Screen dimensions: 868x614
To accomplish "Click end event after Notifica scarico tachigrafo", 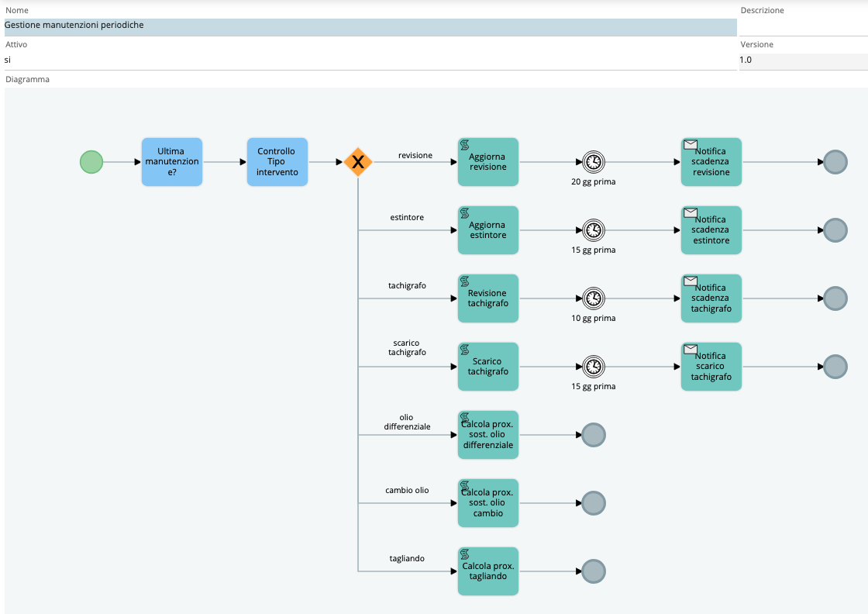I will tap(835, 367).
